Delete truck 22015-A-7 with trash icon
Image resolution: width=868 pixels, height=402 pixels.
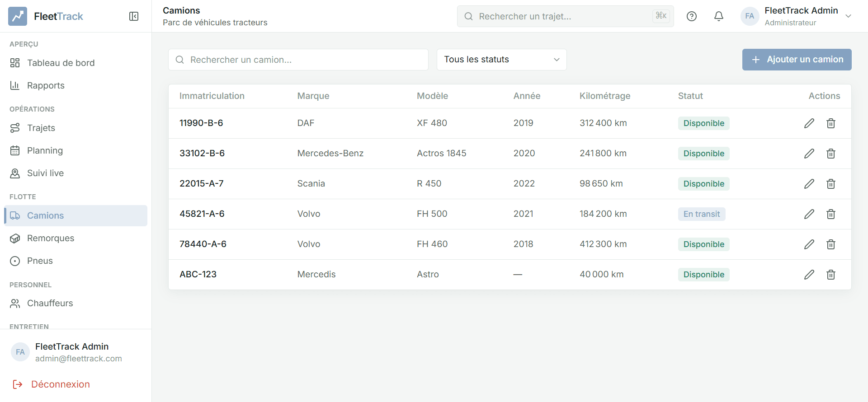point(831,184)
